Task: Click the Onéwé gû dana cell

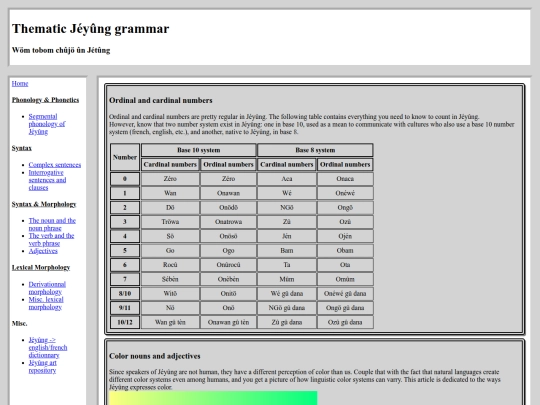Action: [x=345, y=293]
